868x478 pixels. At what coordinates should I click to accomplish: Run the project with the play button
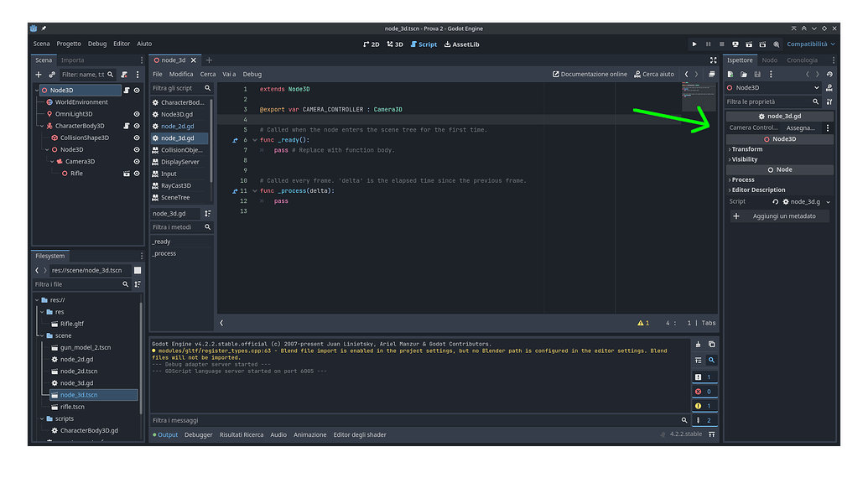coord(694,44)
